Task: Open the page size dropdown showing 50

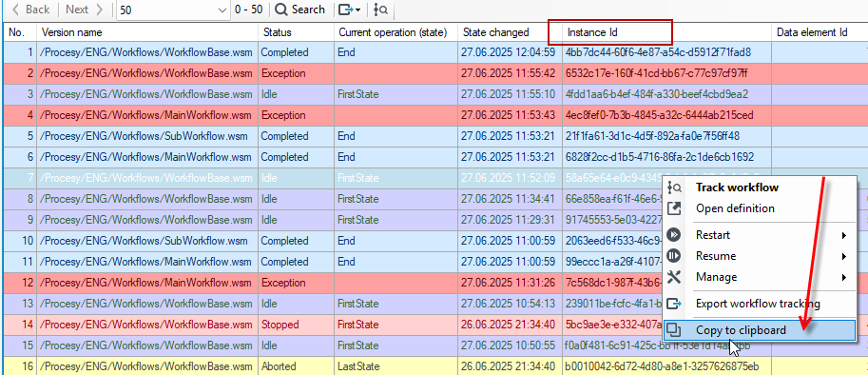Action: coord(173,10)
